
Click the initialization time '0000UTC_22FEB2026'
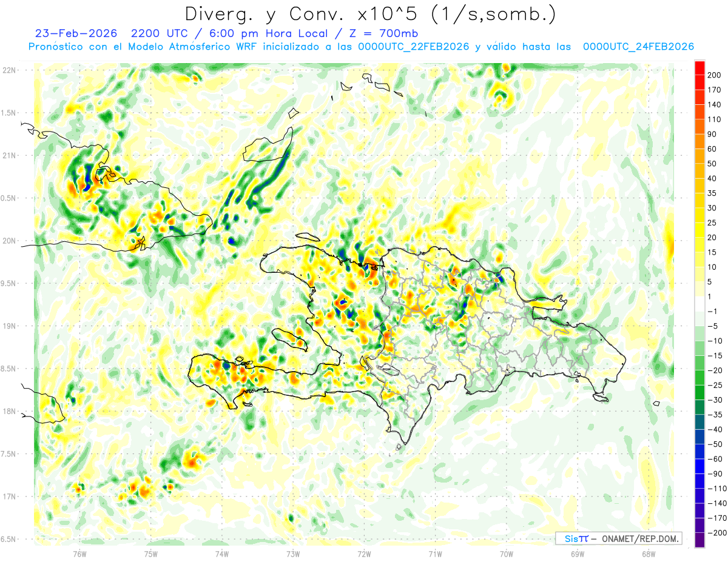point(414,47)
